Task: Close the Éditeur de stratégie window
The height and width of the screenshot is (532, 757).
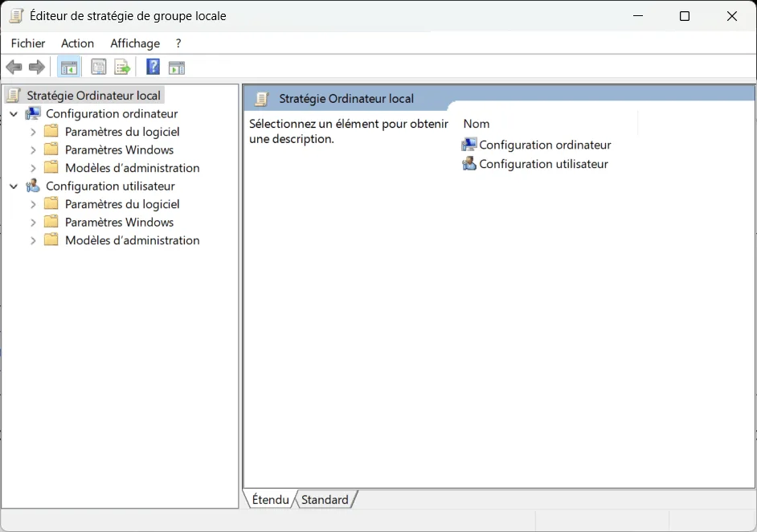Action: 732,16
